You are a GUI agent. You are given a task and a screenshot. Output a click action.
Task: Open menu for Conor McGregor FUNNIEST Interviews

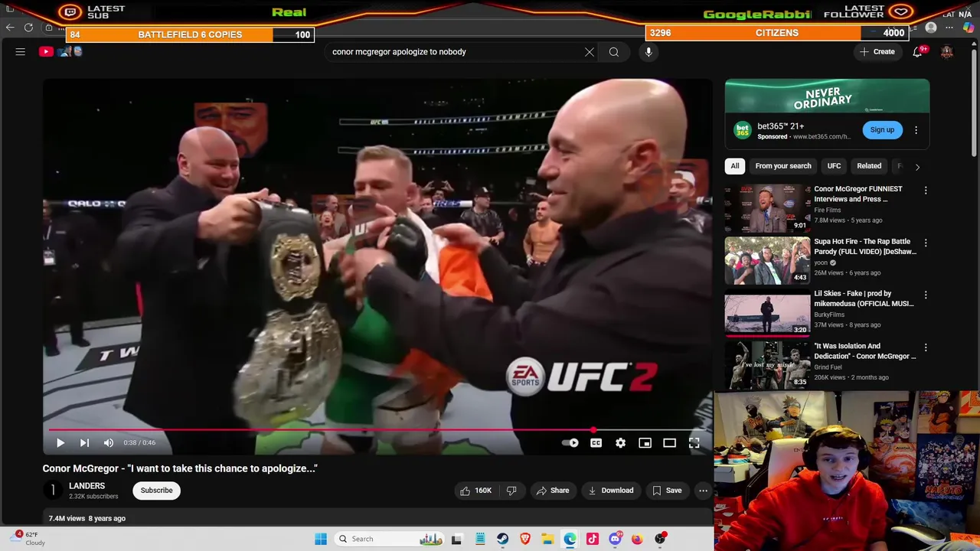coord(926,191)
